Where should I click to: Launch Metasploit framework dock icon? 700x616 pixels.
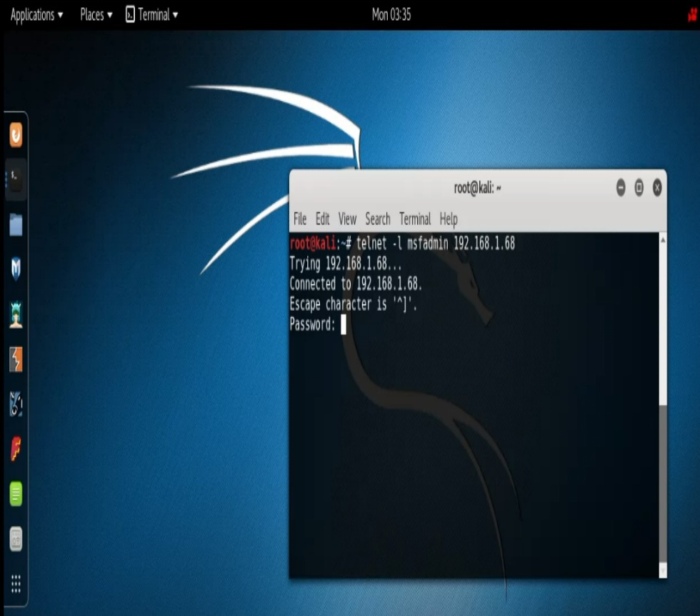16,269
